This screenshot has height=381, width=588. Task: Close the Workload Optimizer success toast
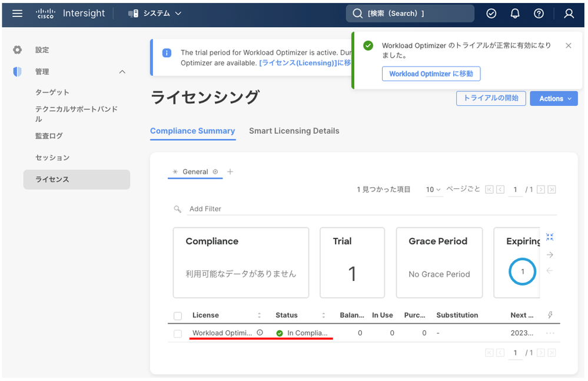(569, 45)
